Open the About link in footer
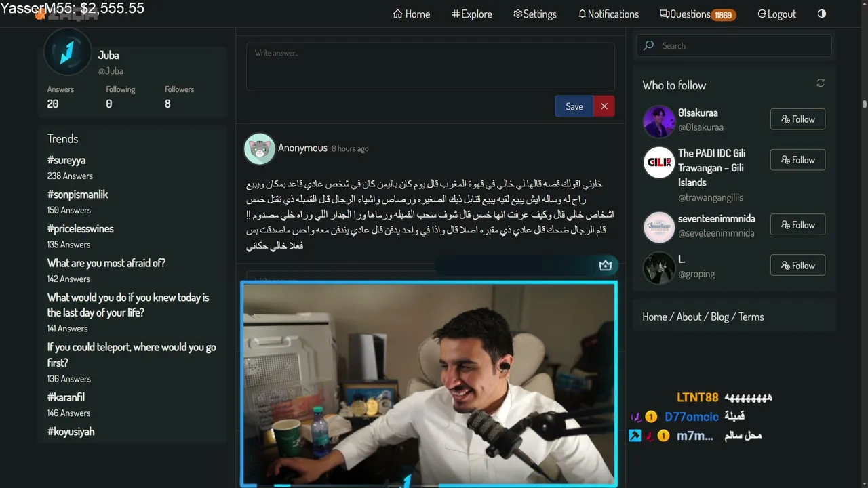Viewport: 868px width, 488px height. tap(689, 317)
